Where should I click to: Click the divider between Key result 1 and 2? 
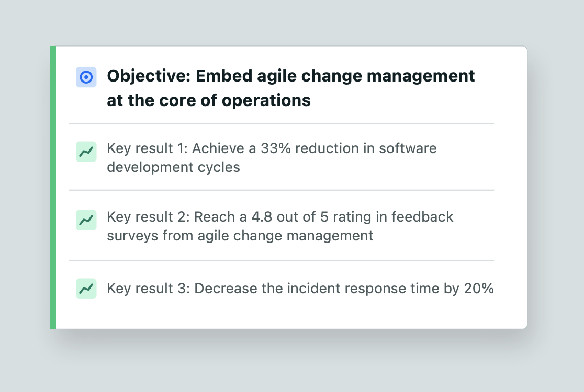coord(281,190)
